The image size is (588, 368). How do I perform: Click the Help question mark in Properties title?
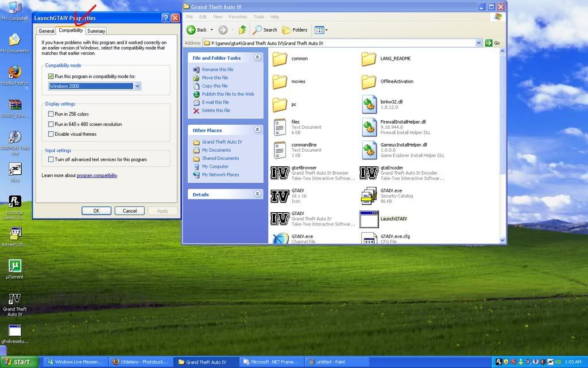tap(166, 18)
